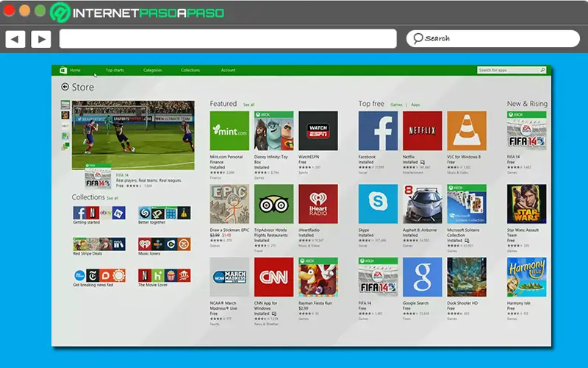Select the Netflix app tile
The height and width of the screenshot is (368, 588).
click(x=422, y=131)
